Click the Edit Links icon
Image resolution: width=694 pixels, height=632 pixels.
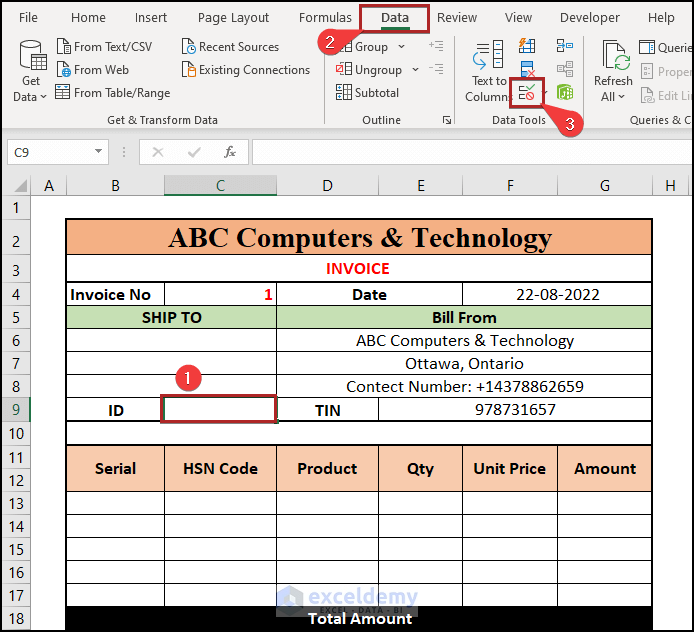click(x=666, y=95)
